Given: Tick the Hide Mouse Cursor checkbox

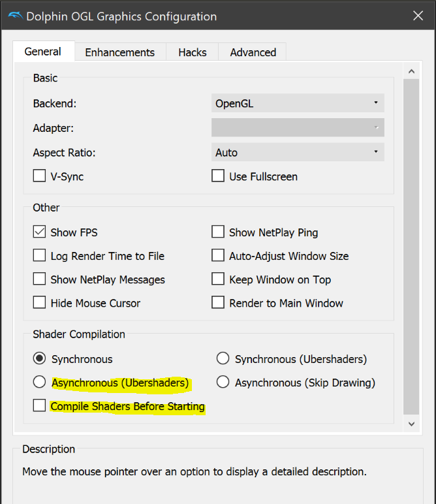Looking at the screenshot, I should pos(40,303).
